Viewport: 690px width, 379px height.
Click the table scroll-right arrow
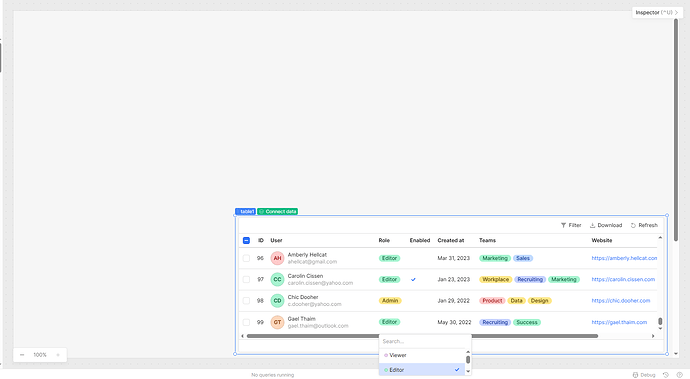(653, 336)
